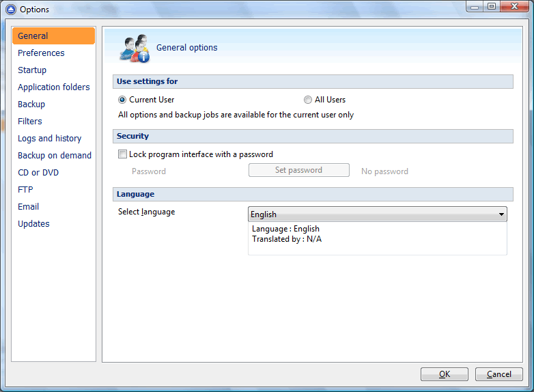The width and height of the screenshot is (534, 392).
Task: Select the Current User radio button
Action: pyautogui.click(x=122, y=100)
